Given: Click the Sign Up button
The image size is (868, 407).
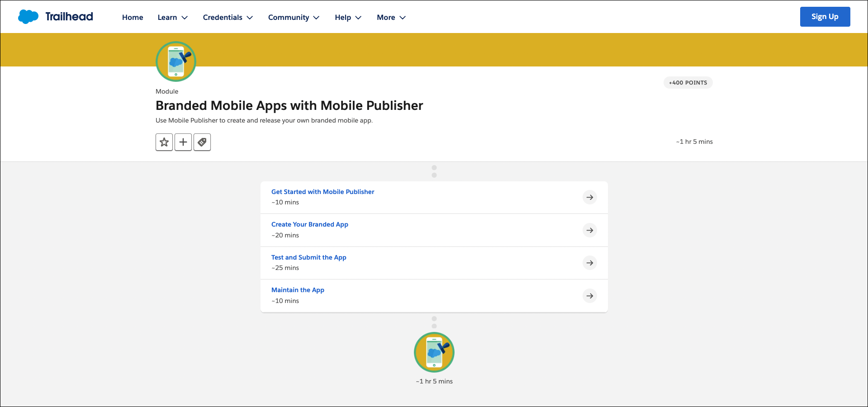Looking at the screenshot, I should tap(825, 17).
